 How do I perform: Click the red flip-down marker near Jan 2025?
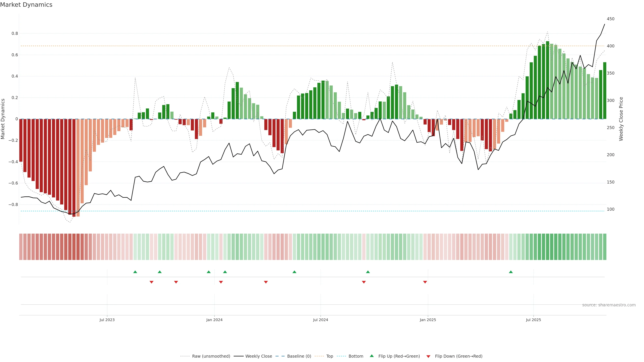pos(425,282)
